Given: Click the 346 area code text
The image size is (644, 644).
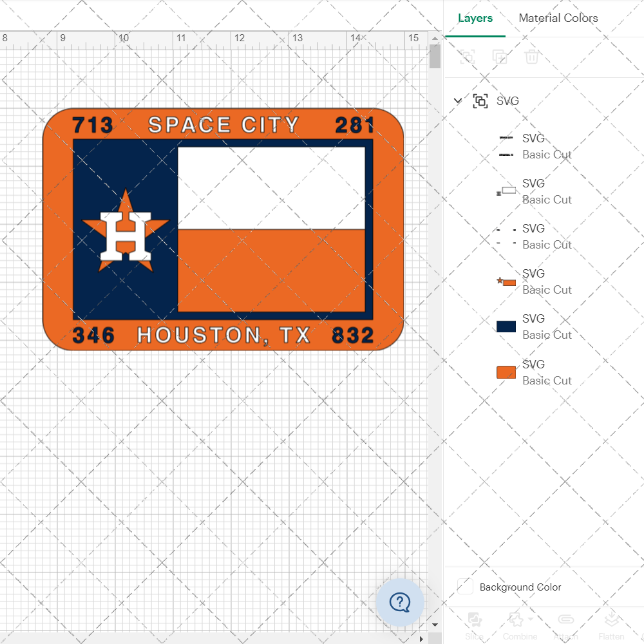Looking at the screenshot, I should 93,335.
